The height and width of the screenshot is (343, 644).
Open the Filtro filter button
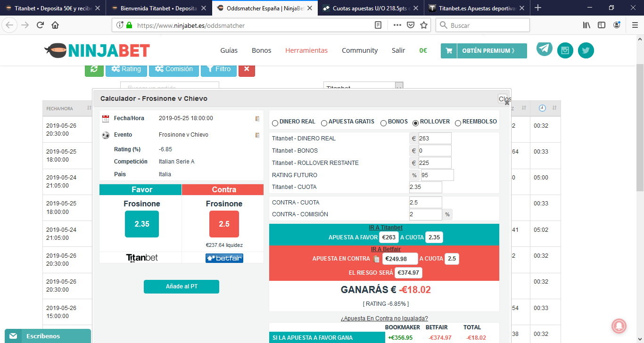(x=219, y=69)
